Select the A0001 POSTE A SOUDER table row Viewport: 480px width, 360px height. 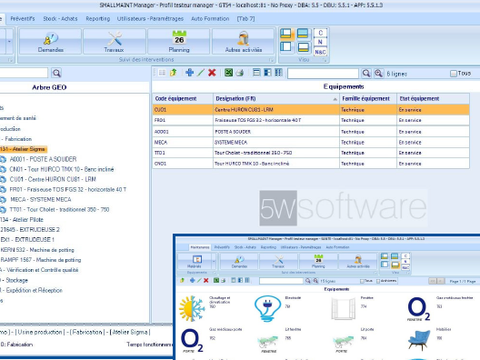(311, 132)
